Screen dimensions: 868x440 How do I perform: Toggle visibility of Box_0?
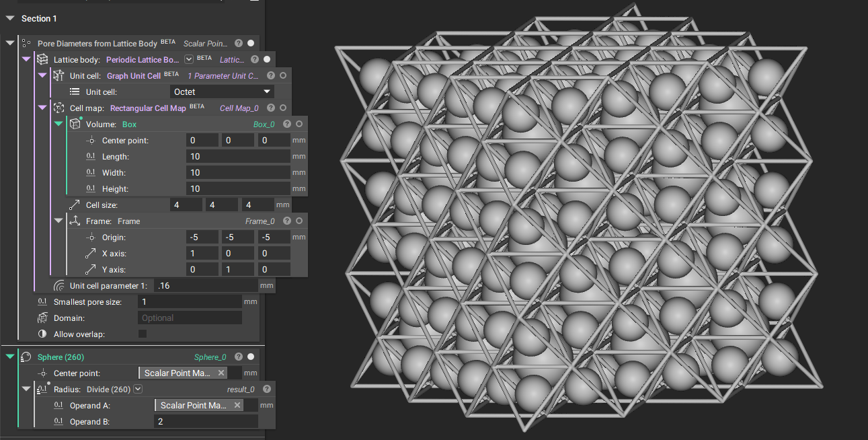coord(299,124)
